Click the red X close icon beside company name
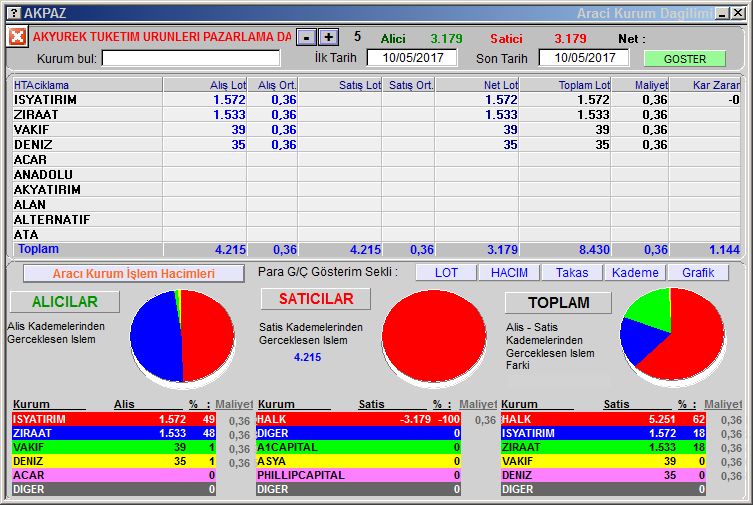Screen dimensions: 753x505 (x=17, y=36)
